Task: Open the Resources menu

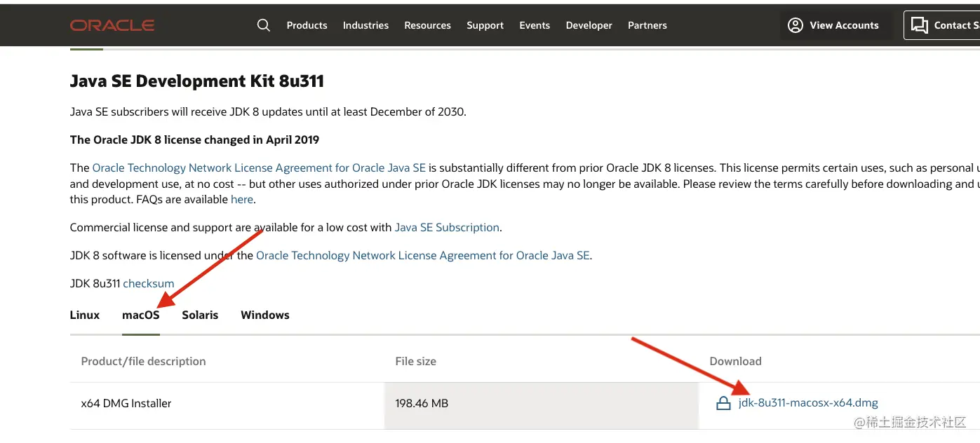Action: point(427,25)
